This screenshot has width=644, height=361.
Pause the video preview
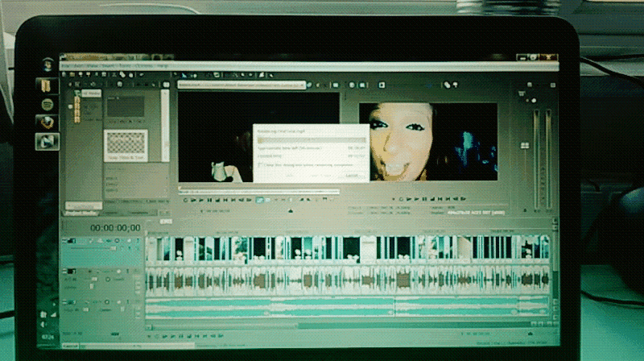pos(424,199)
